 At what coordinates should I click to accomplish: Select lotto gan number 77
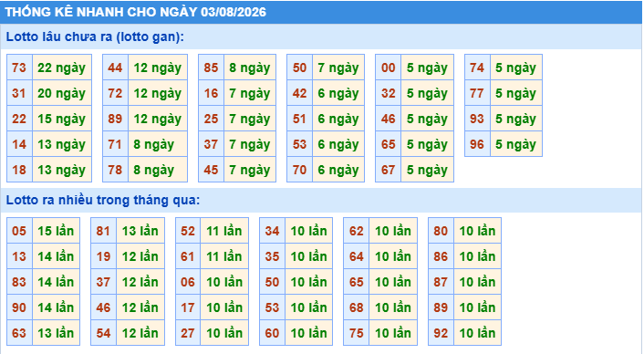click(477, 93)
